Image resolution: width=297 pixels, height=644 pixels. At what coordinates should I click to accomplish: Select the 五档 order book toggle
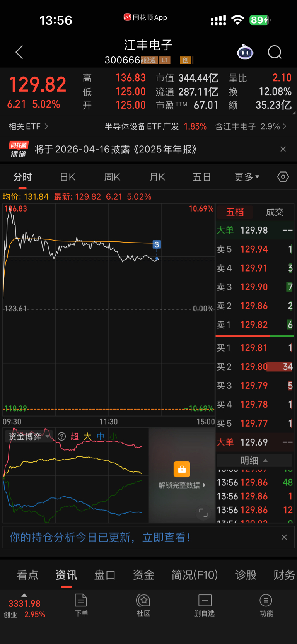tap(235, 212)
